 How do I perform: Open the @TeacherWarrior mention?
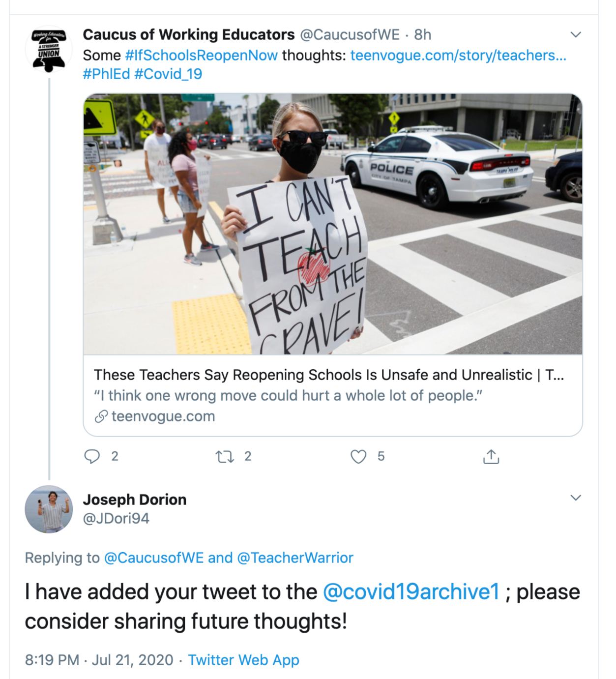tap(295, 558)
